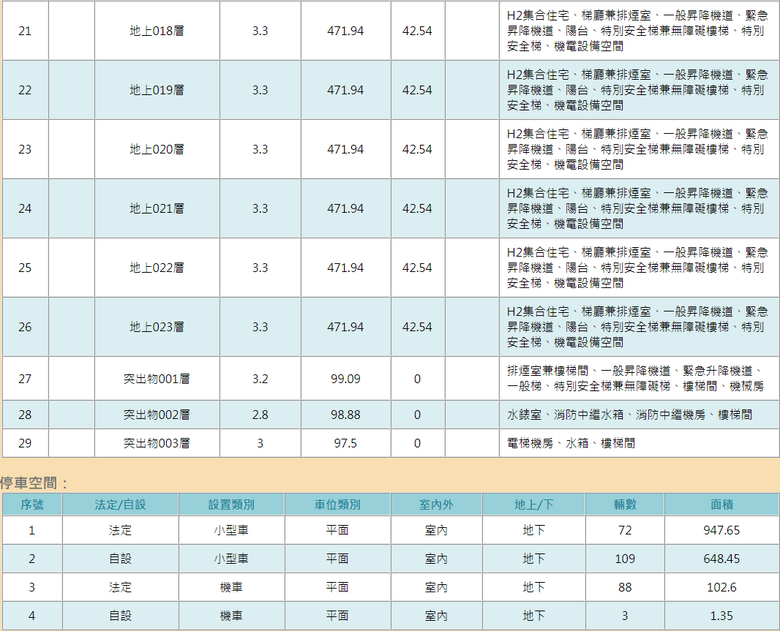Click floor cell 地上021層
The image size is (780, 631).
pos(157,209)
